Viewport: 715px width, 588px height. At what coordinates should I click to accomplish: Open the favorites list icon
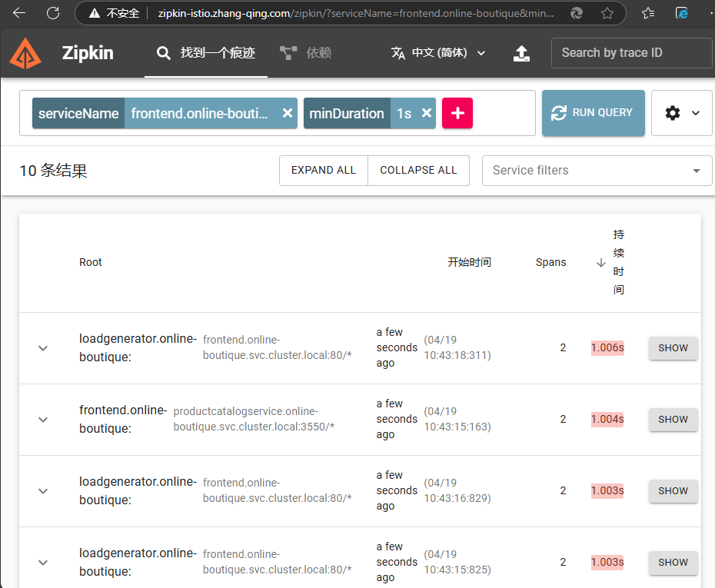[648, 13]
